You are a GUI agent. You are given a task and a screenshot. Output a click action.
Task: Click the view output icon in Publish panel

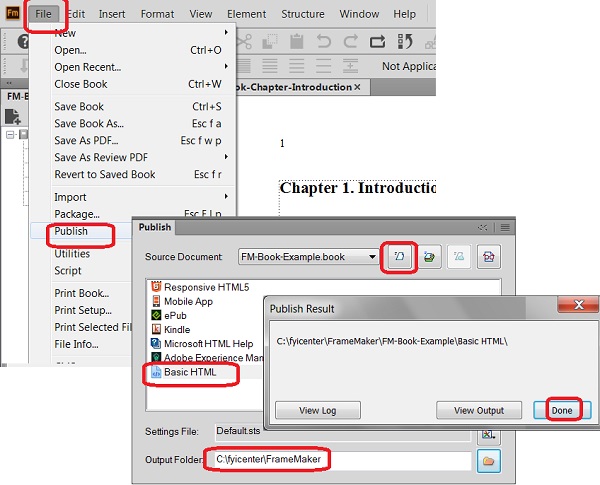pos(459,256)
